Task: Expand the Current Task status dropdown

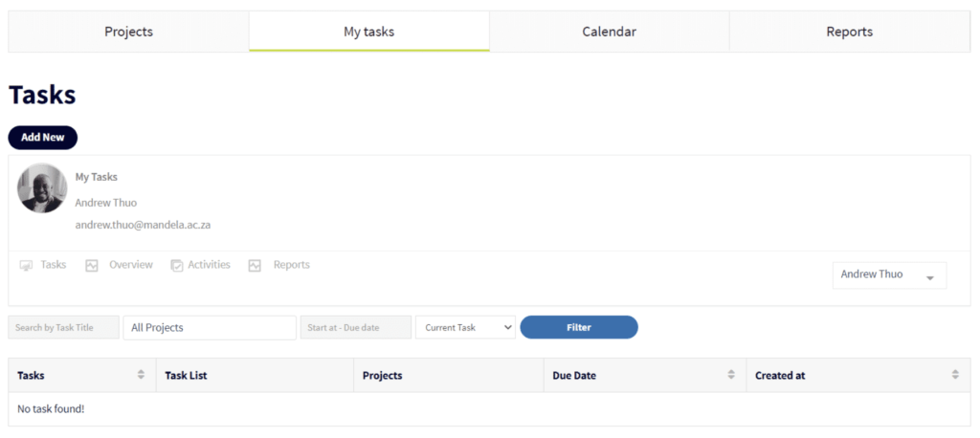Action: [x=465, y=327]
